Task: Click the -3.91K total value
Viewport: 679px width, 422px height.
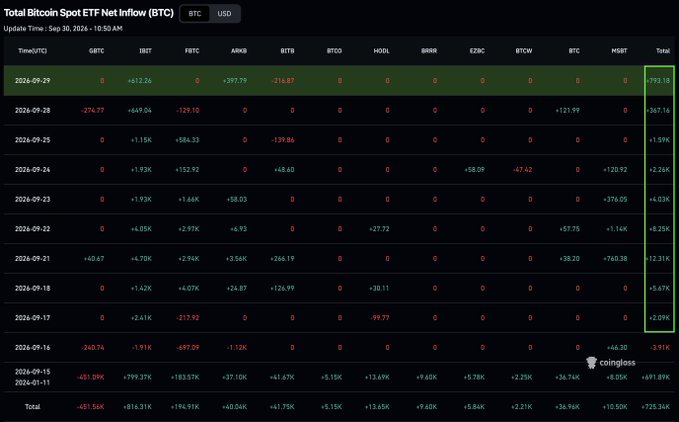Action: 660,347
